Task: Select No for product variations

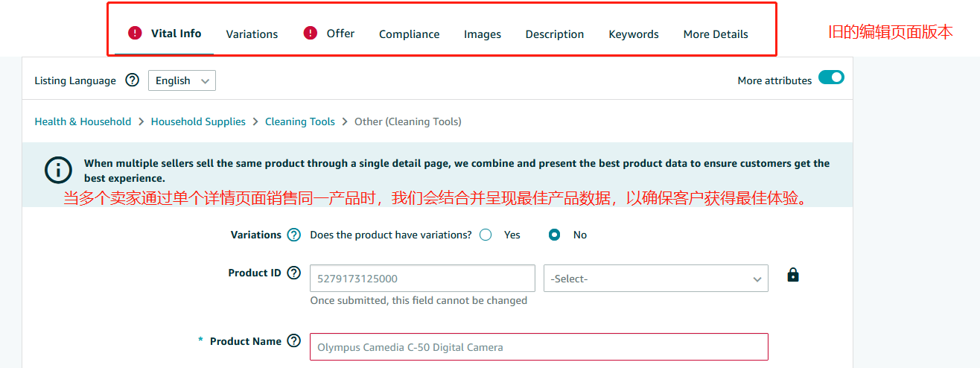Action: [x=554, y=235]
